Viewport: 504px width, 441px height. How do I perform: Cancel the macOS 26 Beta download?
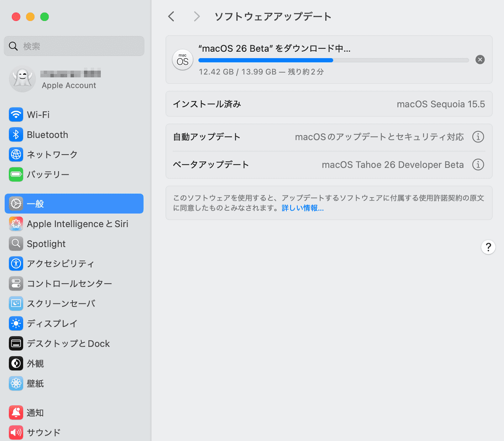pyautogui.click(x=480, y=60)
